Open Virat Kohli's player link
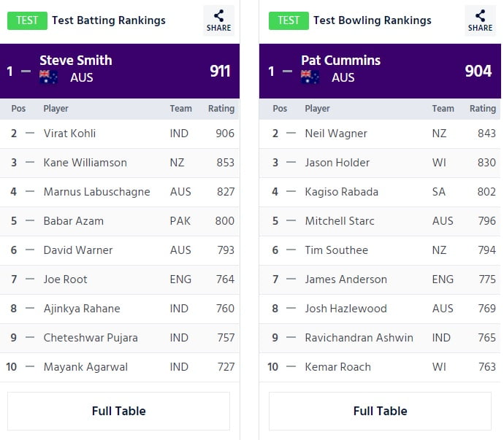This screenshot has width=504, height=440. tap(69, 134)
